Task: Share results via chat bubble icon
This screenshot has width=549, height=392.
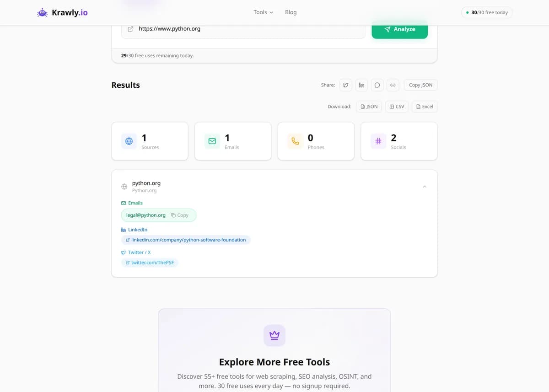Action: [377, 85]
